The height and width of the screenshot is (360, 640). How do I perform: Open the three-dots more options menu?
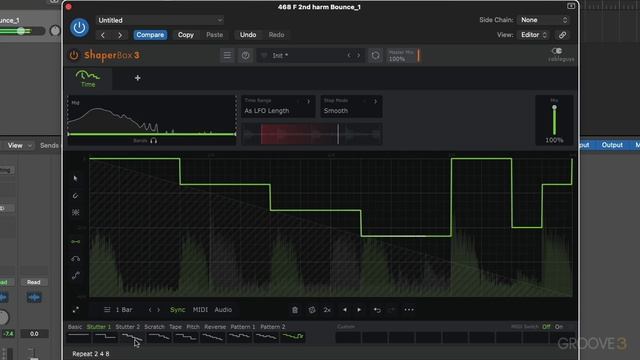pyautogui.click(x=409, y=310)
